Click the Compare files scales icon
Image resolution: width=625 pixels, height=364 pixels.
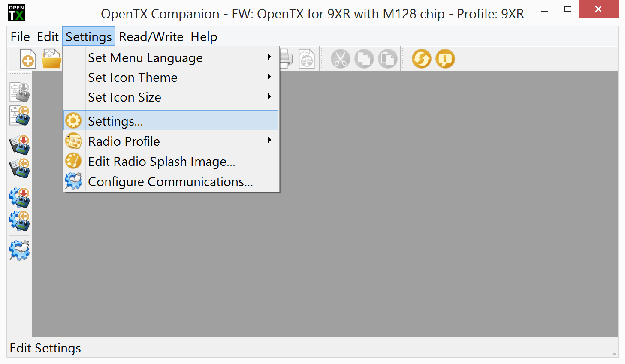(x=307, y=59)
